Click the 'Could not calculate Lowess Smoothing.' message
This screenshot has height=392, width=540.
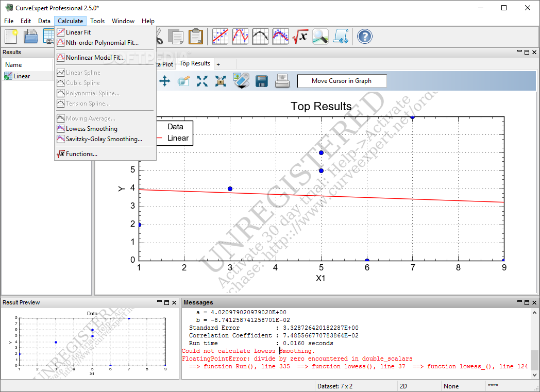click(248, 351)
